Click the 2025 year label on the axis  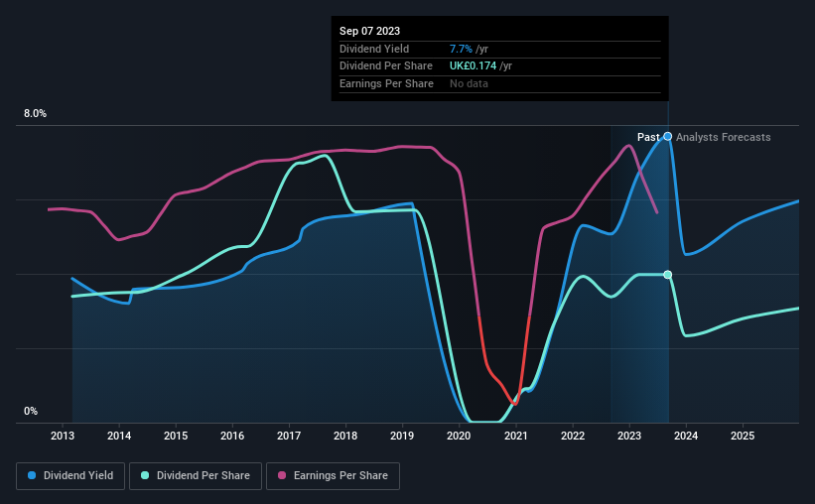tap(743, 436)
